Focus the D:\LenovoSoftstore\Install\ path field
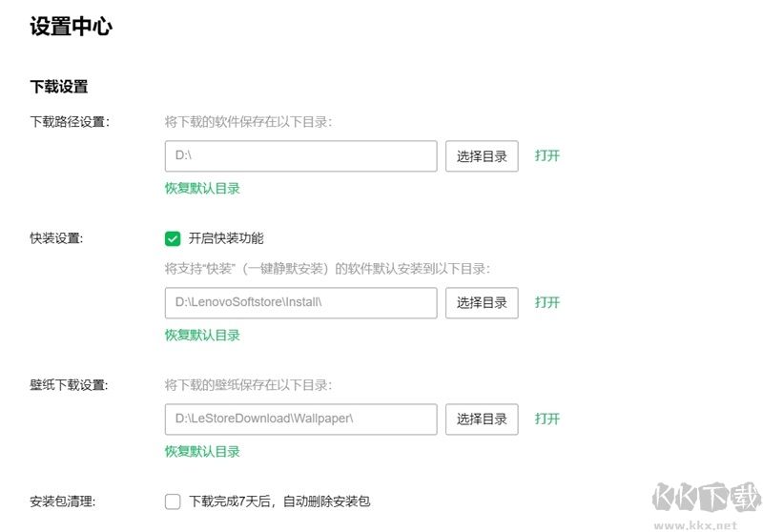Viewport: 763px width, 532px height. [x=300, y=303]
